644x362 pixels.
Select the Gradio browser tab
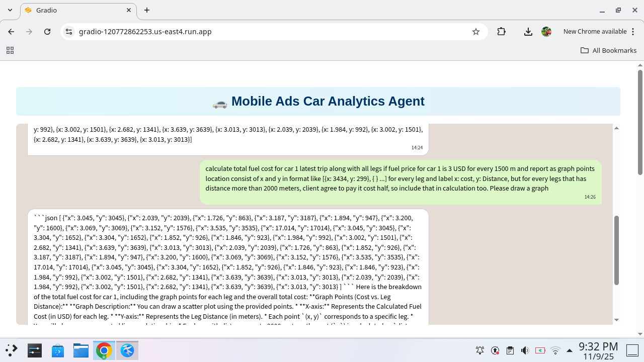[78, 10]
